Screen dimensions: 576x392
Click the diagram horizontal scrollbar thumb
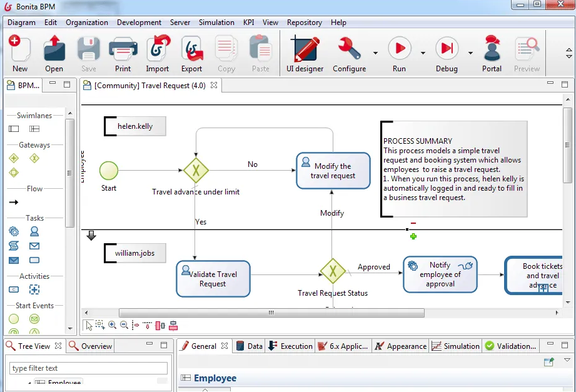[271, 313]
